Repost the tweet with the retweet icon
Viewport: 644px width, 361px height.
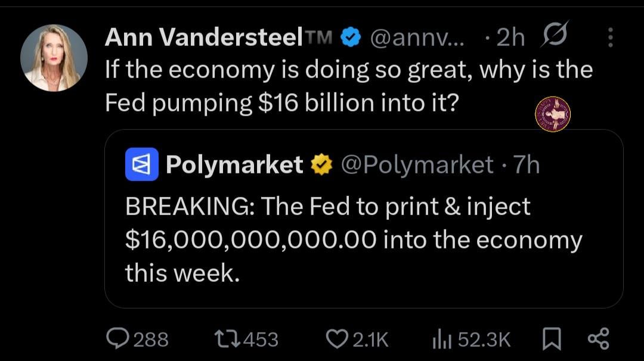[x=223, y=339]
